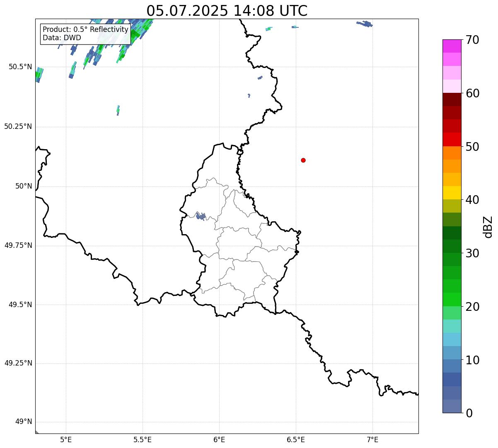
Task: Click the 49.75°N latitude label
Action: [x=18, y=245]
